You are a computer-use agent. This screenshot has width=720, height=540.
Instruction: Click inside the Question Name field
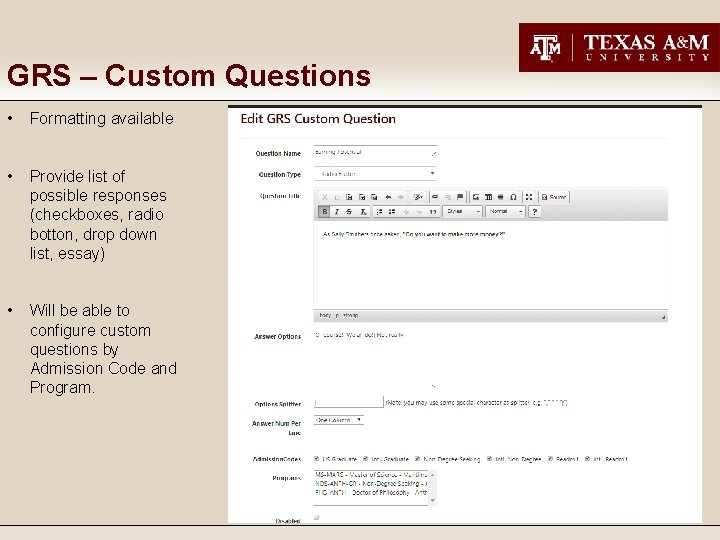[x=375, y=152]
